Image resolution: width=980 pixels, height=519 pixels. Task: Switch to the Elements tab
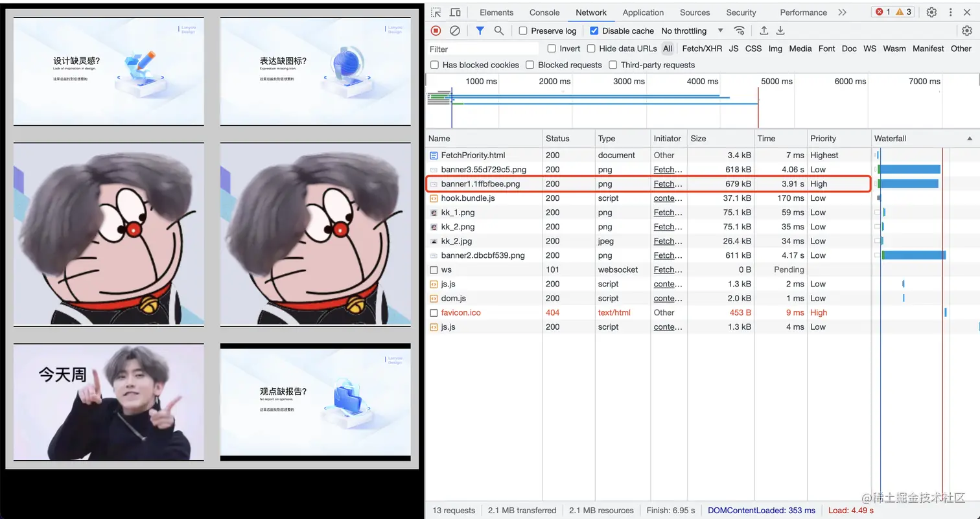click(x=496, y=12)
